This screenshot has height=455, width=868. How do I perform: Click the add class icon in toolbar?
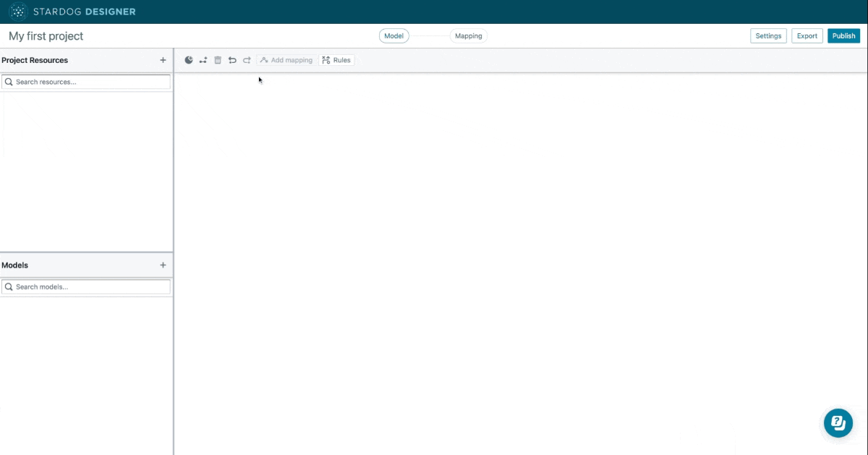click(189, 60)
